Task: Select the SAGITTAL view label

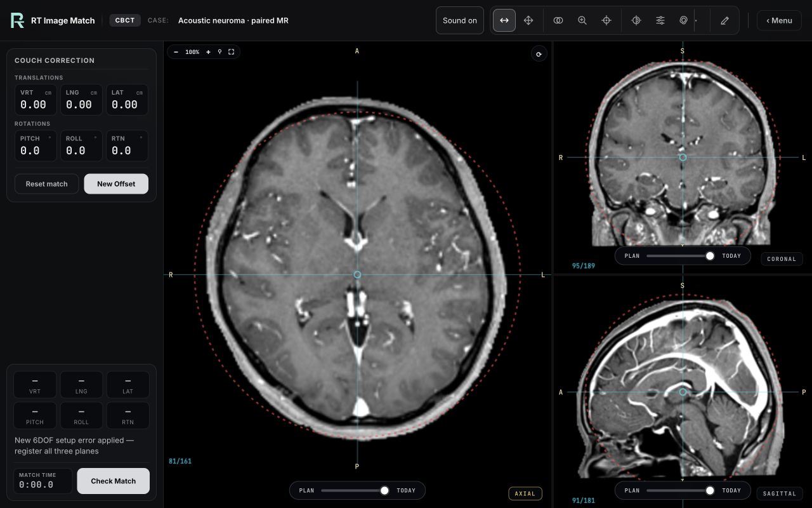Action: pyautogui.click(x=780, y=493)
